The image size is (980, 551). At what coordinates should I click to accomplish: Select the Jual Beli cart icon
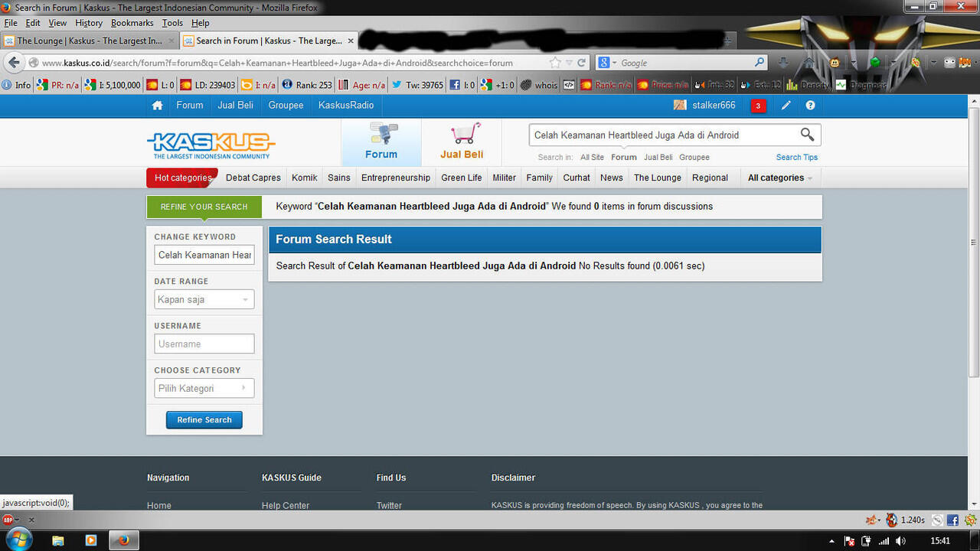click(x=465, y=134)
